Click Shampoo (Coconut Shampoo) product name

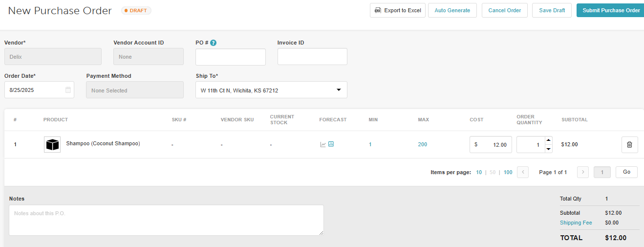coord(103,143)
